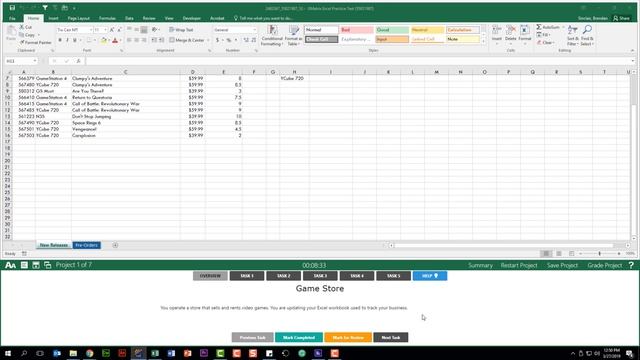Switch to Normal view in status bar
This screenshot has width=640, height=360.
[546, 254]
